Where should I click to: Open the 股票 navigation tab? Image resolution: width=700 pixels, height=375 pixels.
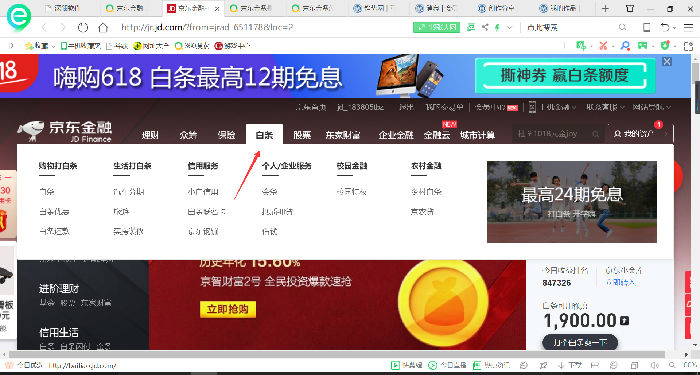coord(302,135)
